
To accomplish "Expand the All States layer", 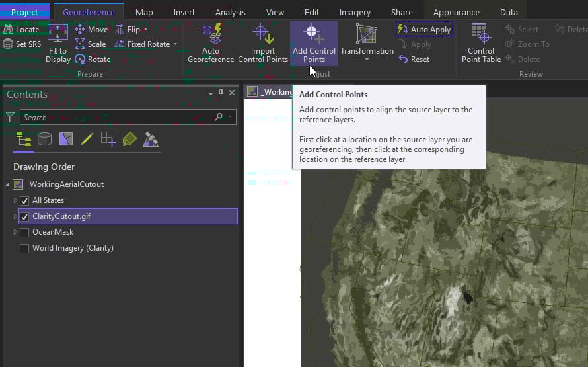I will 15,200.
